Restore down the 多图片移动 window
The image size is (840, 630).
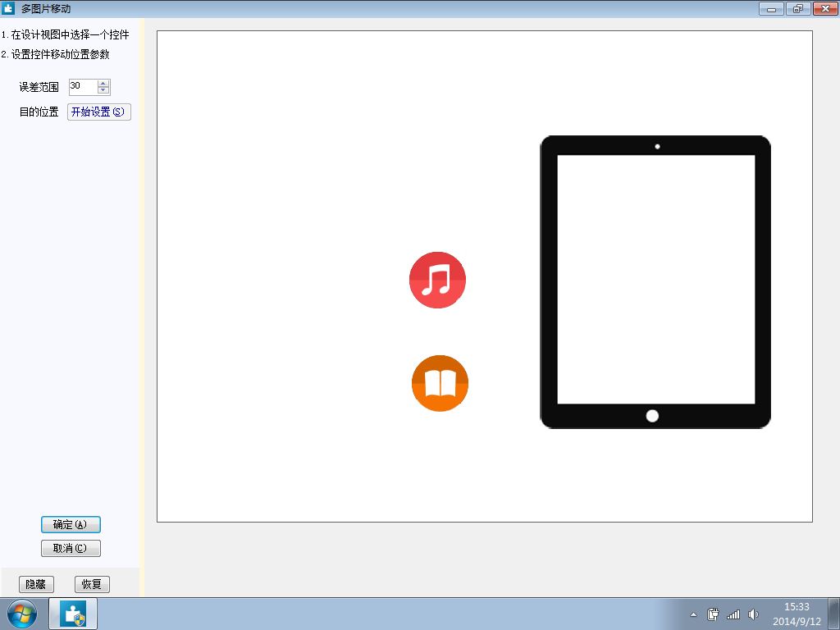(x=798, y=8)
